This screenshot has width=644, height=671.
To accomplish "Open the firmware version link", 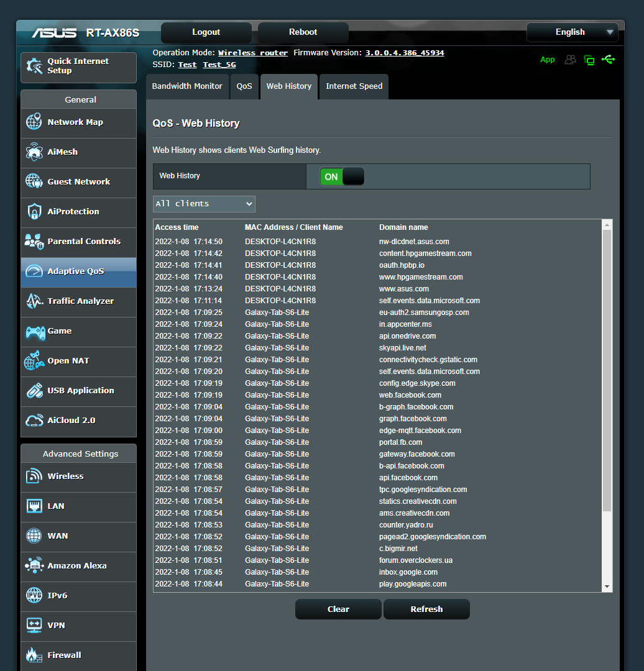I will (x=405, y=52).
